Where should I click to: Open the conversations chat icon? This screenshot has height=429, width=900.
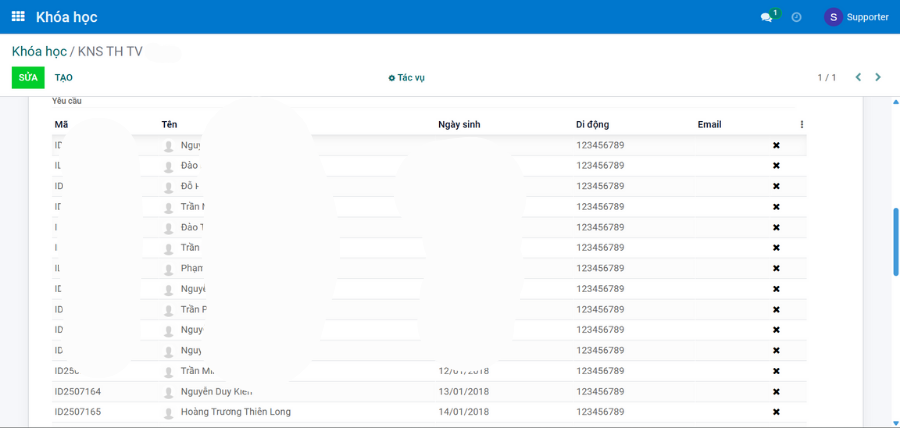click(x=767, y=17)
